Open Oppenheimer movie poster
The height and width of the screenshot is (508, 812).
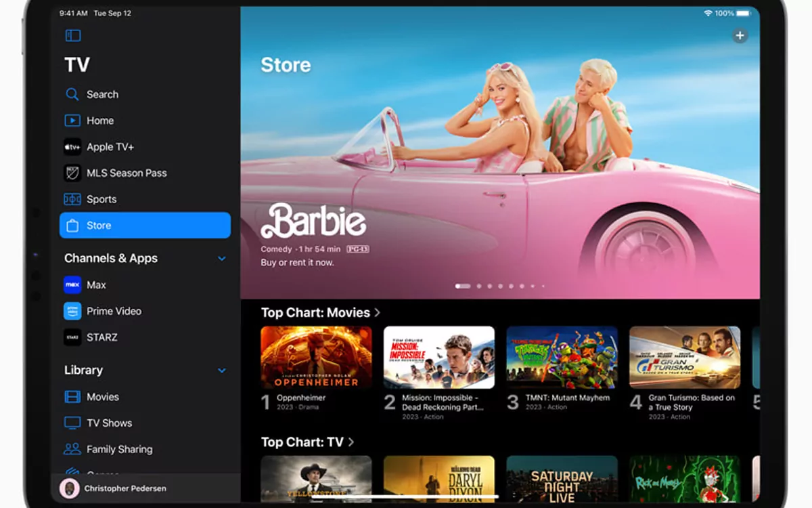[x=316, y=357]
